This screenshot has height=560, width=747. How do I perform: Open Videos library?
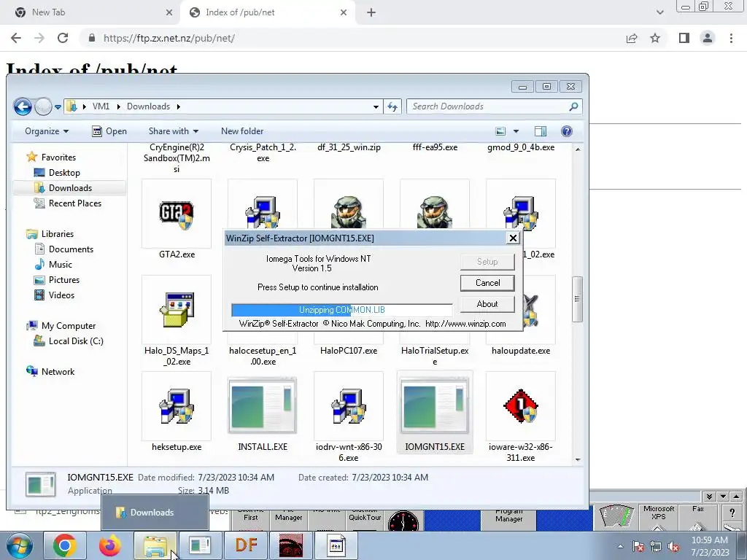[x=61, y=295]
